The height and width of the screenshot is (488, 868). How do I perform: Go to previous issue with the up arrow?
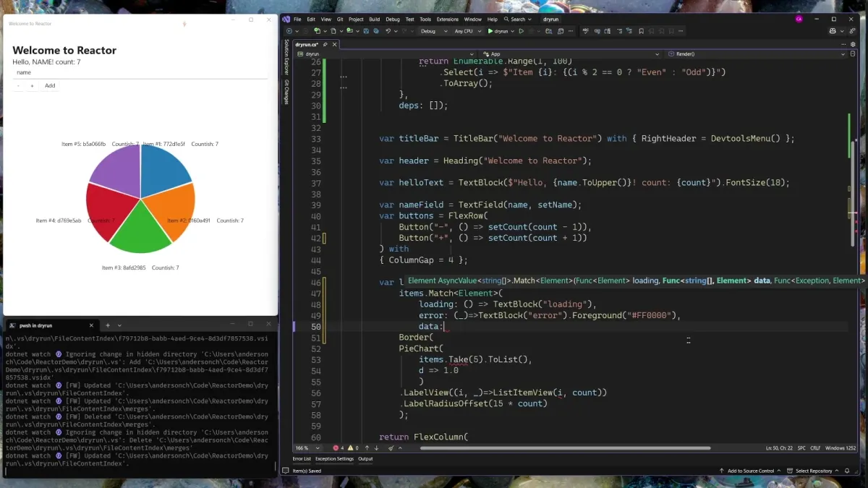point(367,448)
